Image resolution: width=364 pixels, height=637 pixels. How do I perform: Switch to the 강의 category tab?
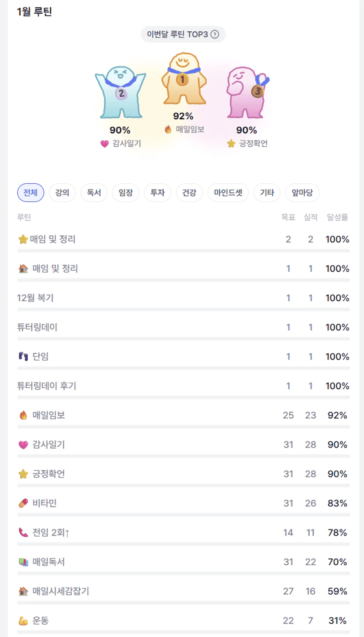pos(62,193)
